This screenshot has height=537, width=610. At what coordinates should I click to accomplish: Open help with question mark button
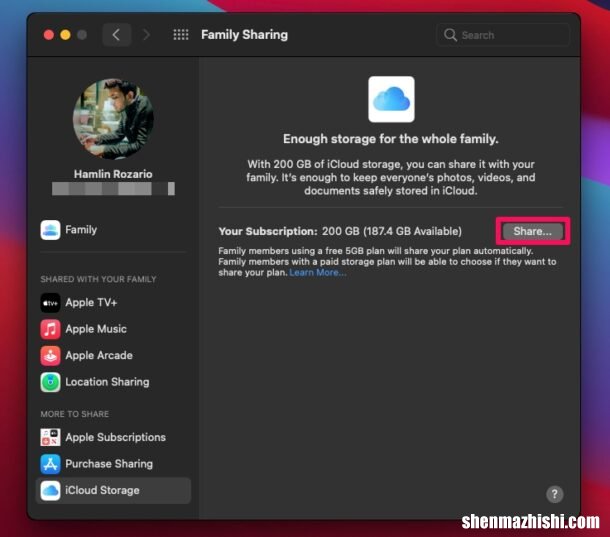click(x=554, y=494)
